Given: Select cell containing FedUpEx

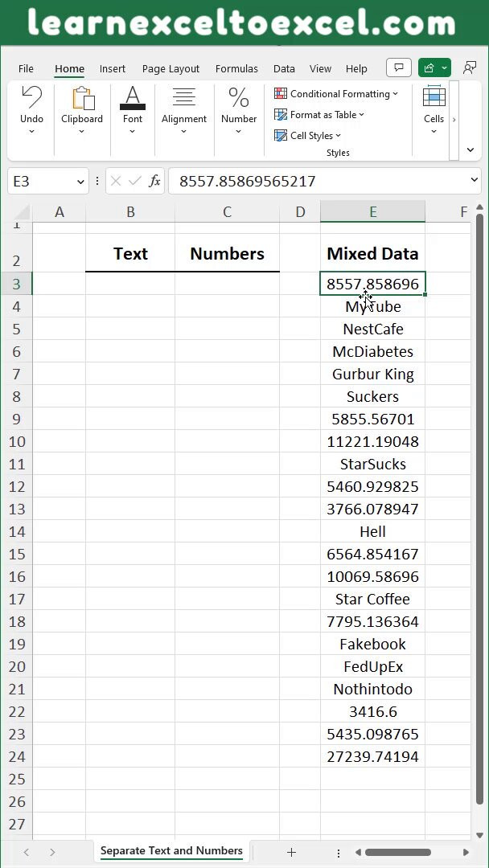Looking at the screenshot, I should (372, 666).
